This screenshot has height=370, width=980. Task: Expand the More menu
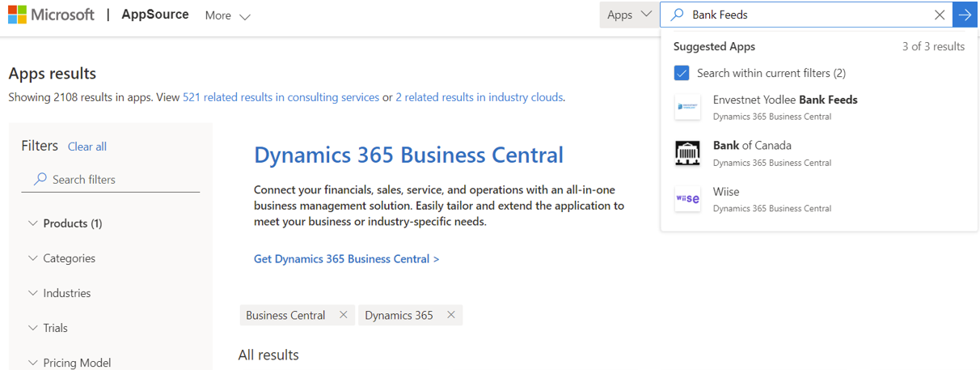click(227, 15)
